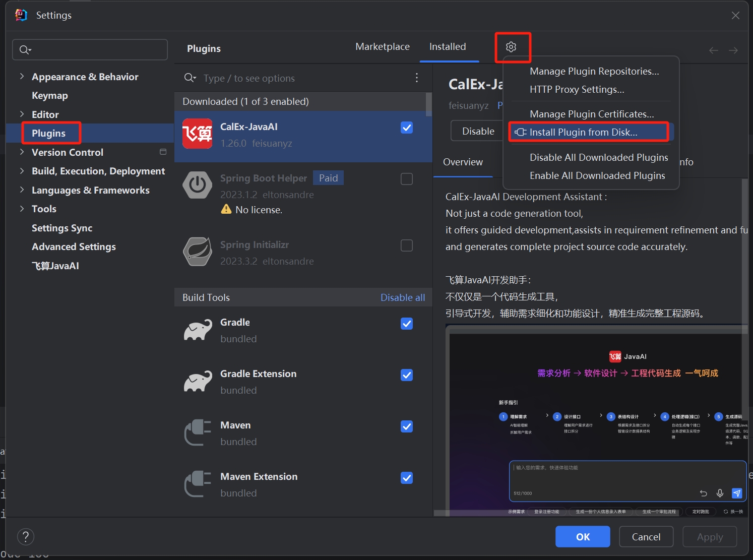Focus the settings search field
Screen dimensions: 753x560
click(90, 49)
